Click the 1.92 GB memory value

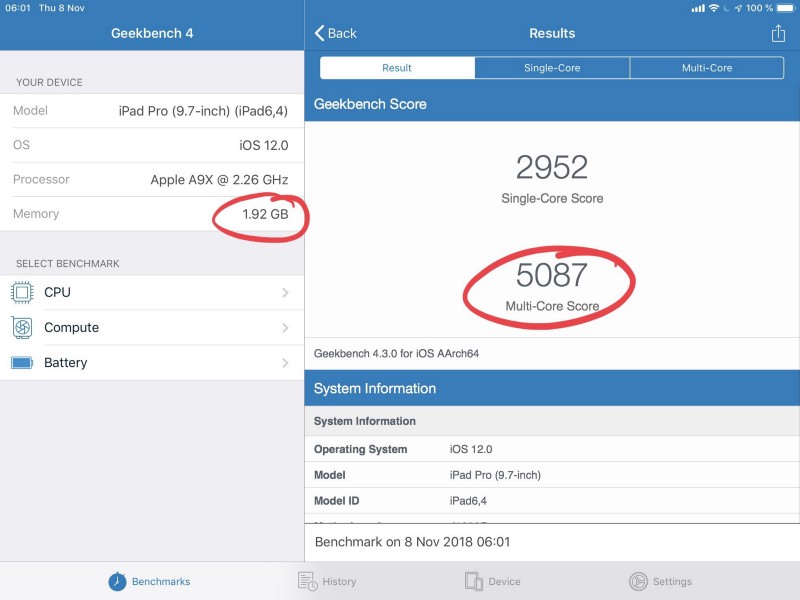(265, 214)
